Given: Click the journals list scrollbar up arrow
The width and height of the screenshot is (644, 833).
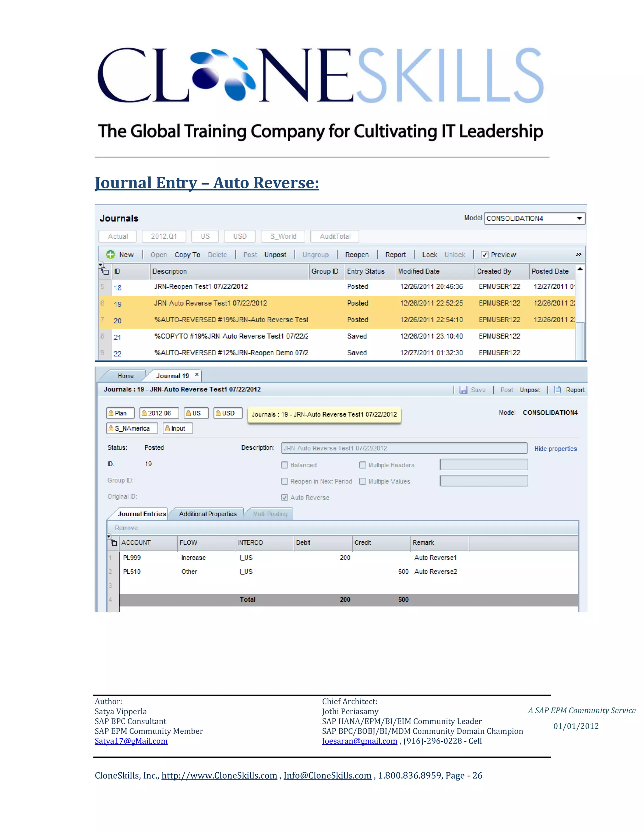Looking at the screenshot, I should coord(580,269).
